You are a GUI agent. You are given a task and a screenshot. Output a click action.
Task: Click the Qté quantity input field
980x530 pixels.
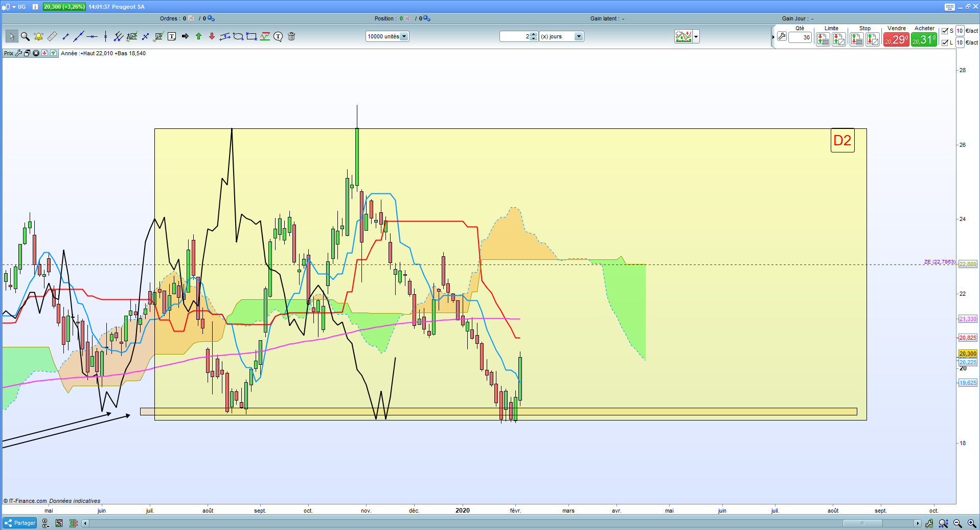click(800, 37)
